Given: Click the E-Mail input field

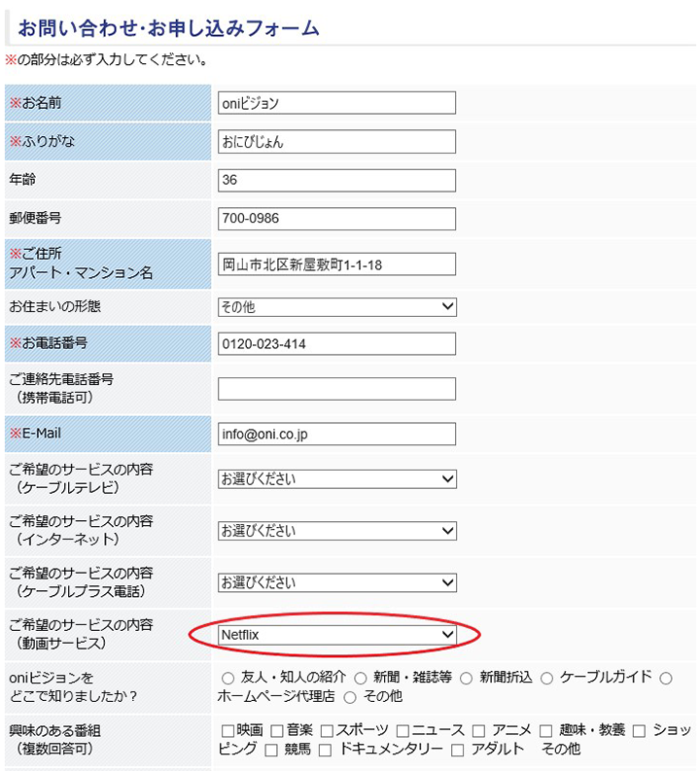Looking at the screenshot, I should coord(336,435).
